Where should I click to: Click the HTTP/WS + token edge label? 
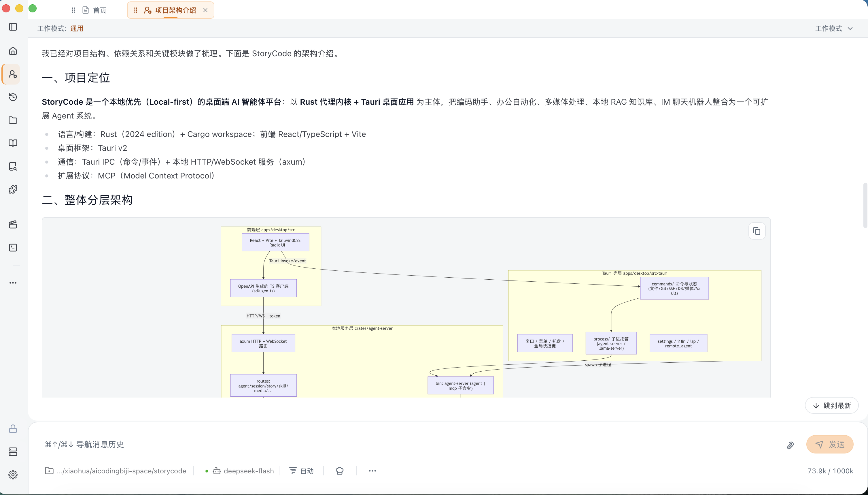point(263,316)
